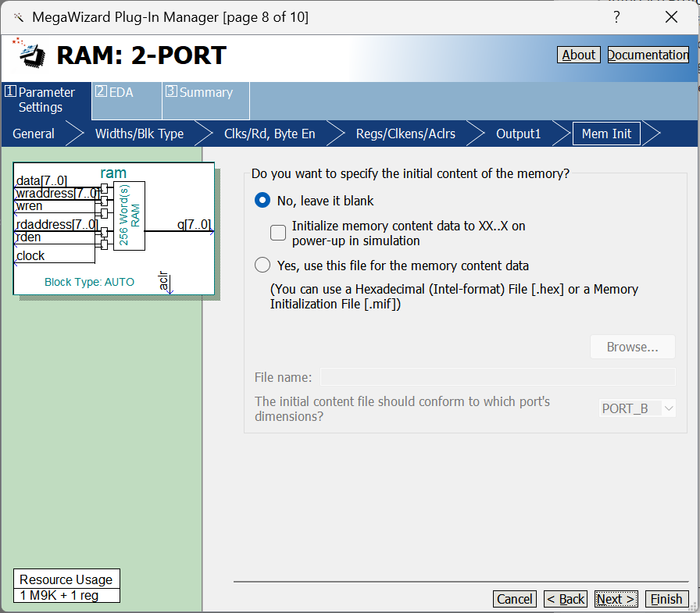
Task: Click the RAM chip logo icon
Action: (x=29, y=53)
